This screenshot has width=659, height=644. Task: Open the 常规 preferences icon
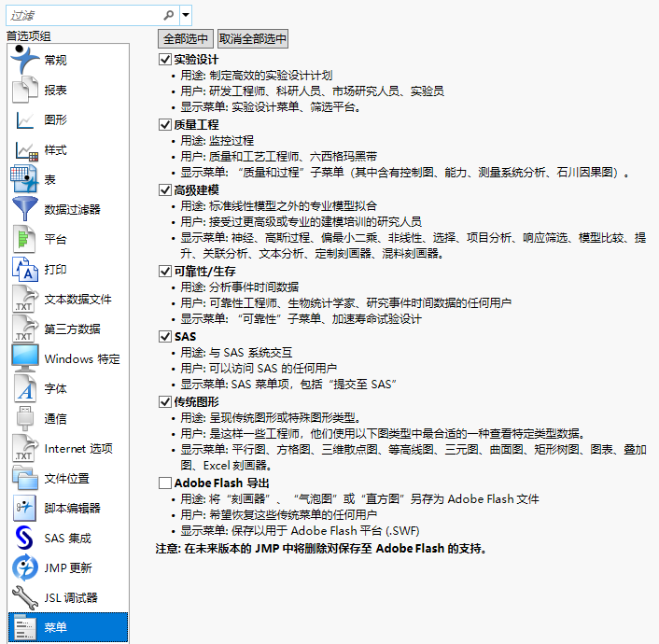[x=25, y=60]
